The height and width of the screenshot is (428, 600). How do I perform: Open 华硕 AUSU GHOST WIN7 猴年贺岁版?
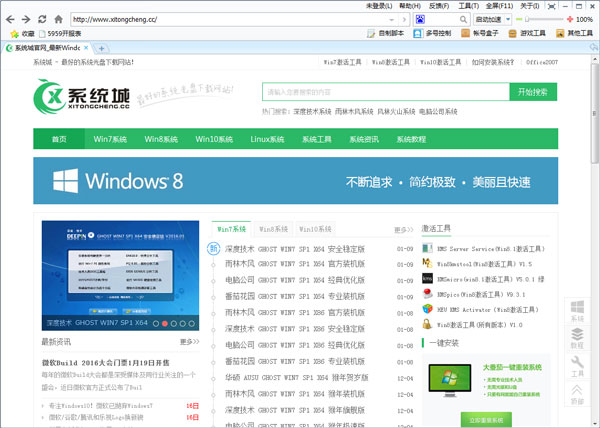(297, 378)
